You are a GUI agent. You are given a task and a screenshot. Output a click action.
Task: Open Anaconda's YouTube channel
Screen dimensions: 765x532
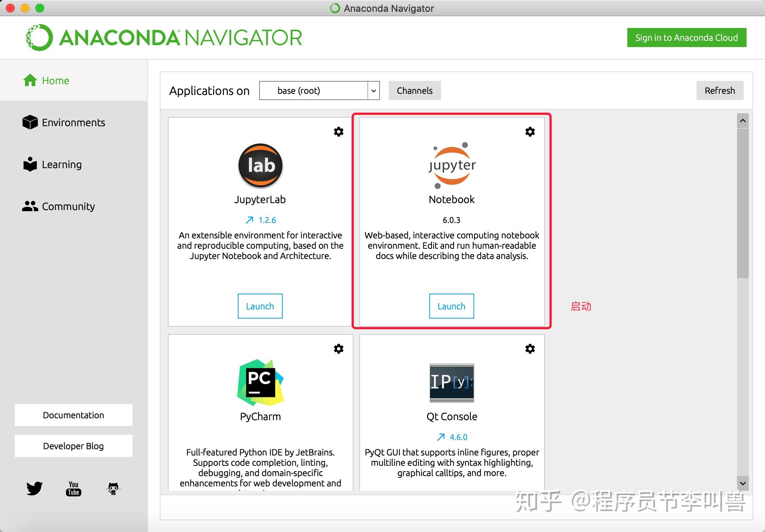pyautogui.click(x=73, y=488)
